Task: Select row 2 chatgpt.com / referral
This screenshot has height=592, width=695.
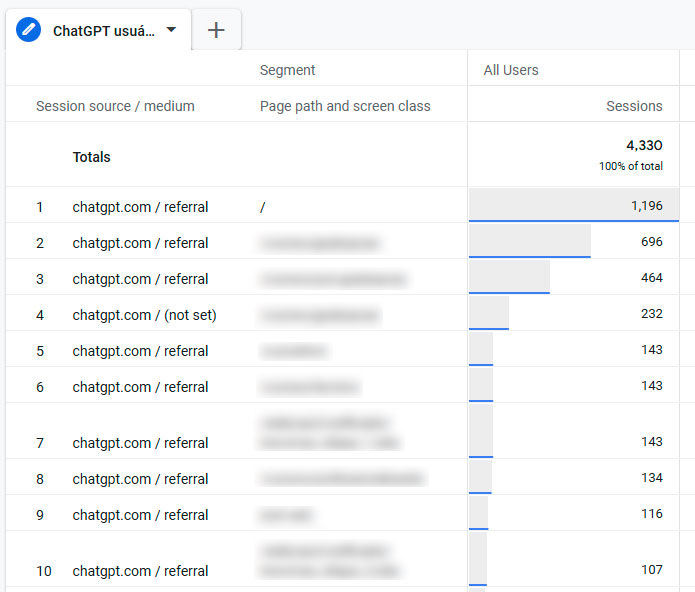Action: click(x=140, y=243)
